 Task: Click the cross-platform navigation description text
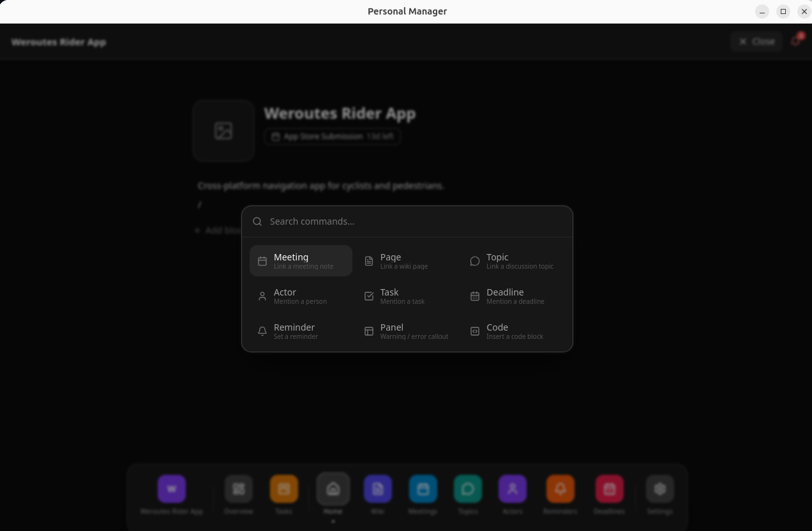click(x=320, y=186)
